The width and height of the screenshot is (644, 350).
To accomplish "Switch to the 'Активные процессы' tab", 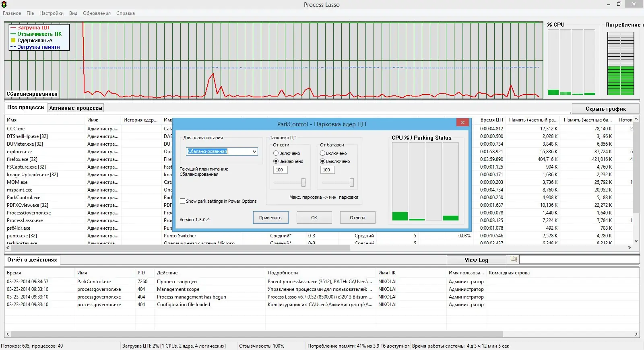I will tap(76, 108).
